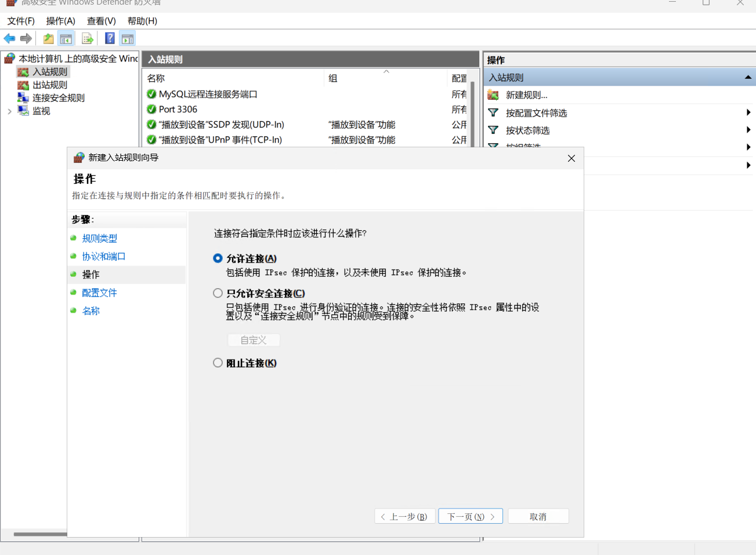Screen dimensions: 756x555
Task: Select 出站规则 in the left tree
Action: 50,85
